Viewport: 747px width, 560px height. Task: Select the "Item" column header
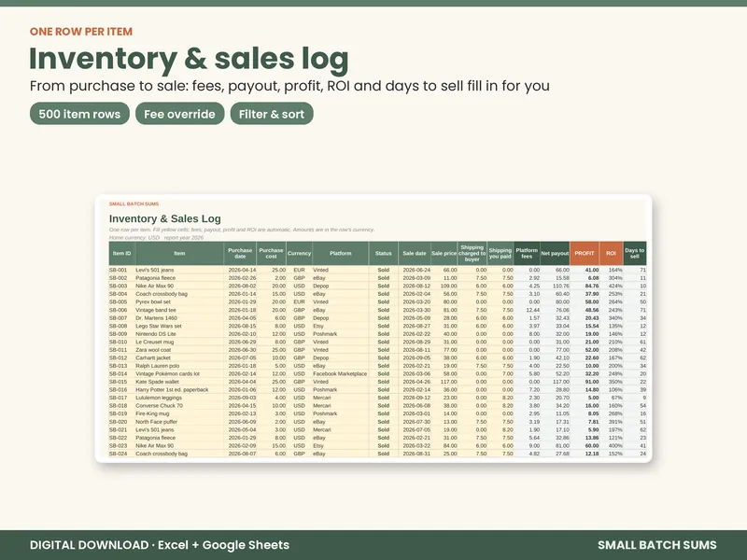179,253
